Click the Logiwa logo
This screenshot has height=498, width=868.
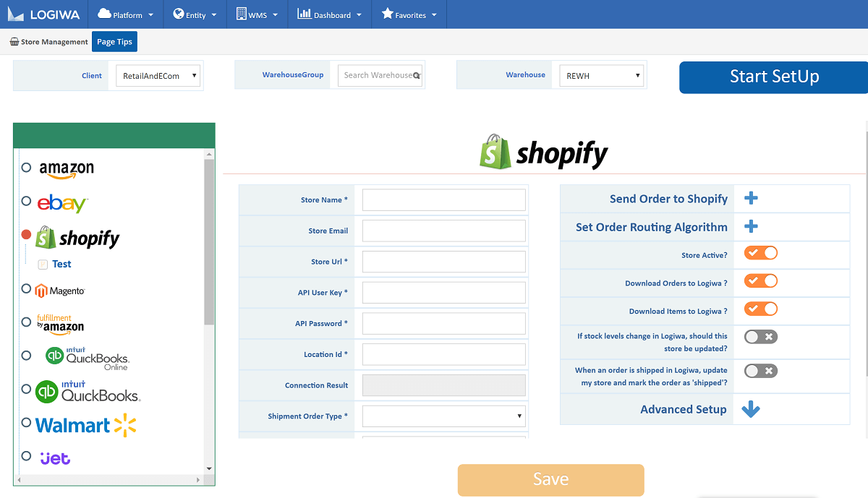43,14
